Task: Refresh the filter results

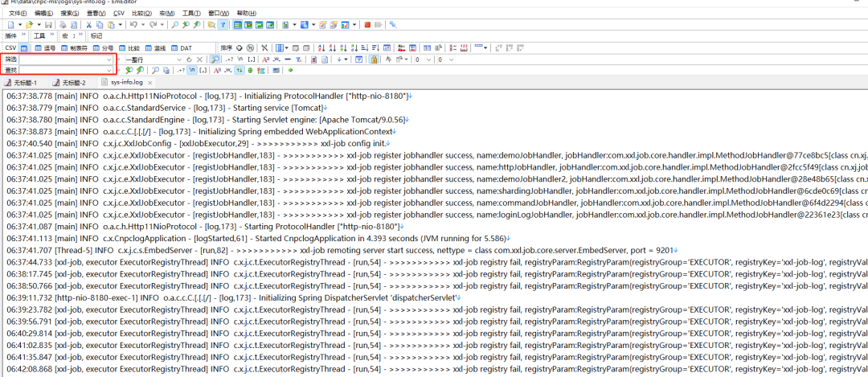Action: point(189,59)
